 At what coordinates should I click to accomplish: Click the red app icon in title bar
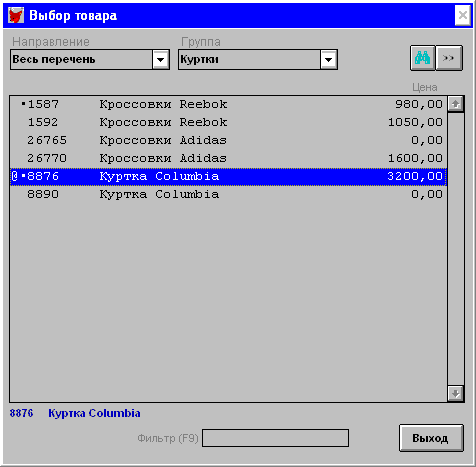click(x=16, y=16)
